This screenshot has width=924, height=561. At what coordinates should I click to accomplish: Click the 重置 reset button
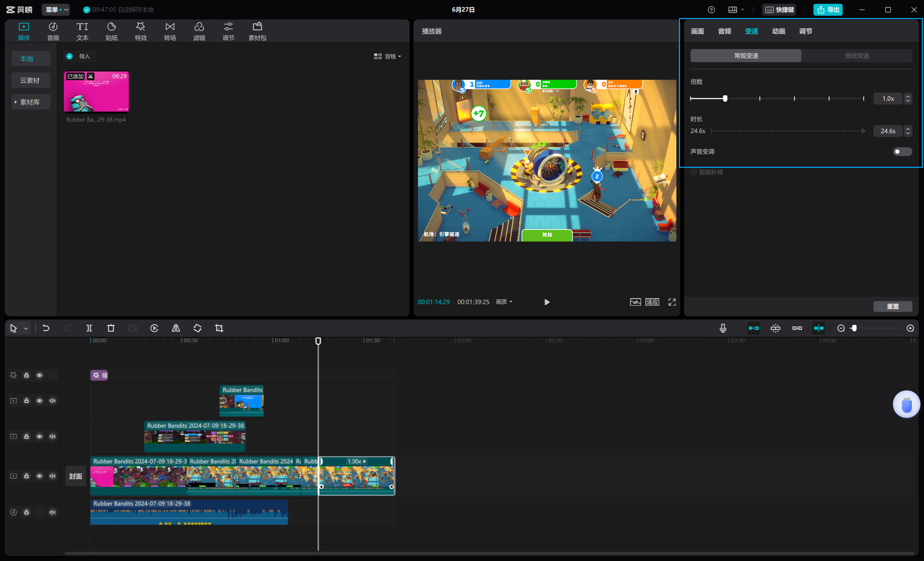893,306
